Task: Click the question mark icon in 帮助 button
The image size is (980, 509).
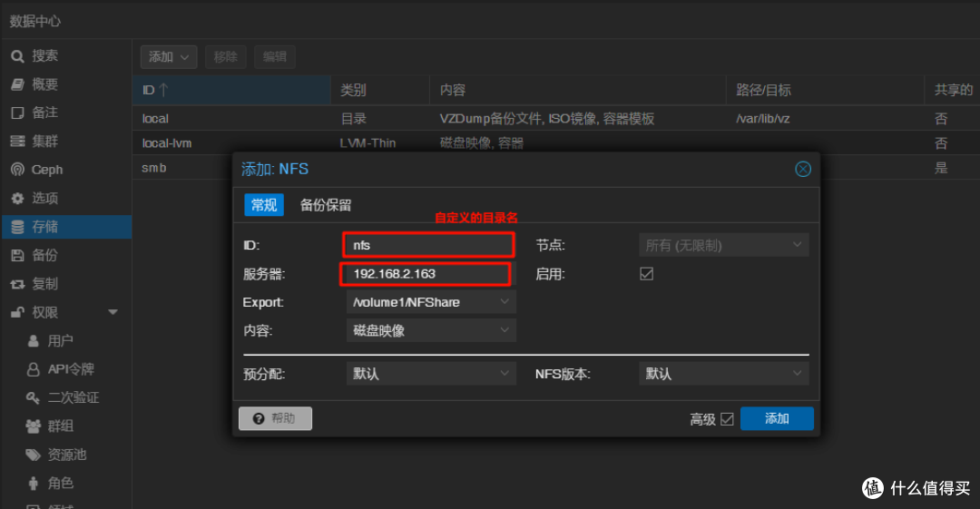Action: [x=259, y=418]
